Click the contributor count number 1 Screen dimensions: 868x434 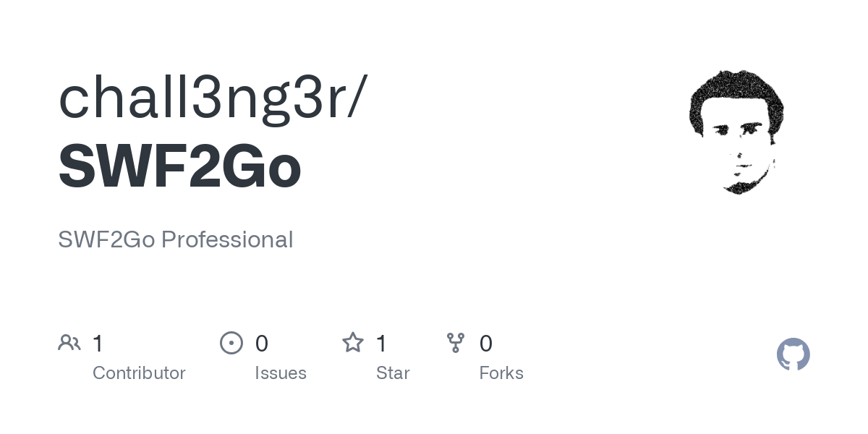(x=98, y=344)
